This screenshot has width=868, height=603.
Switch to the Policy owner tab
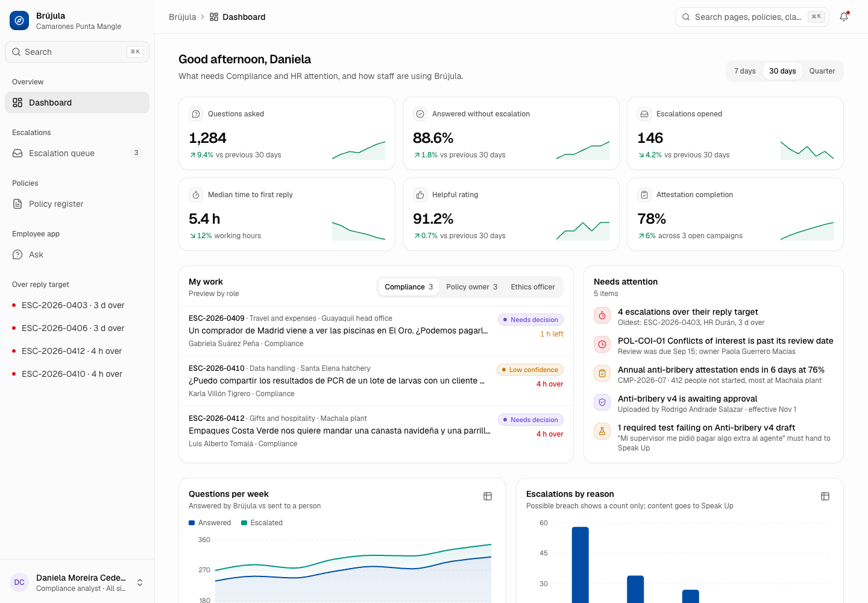(x=472, y=287)
